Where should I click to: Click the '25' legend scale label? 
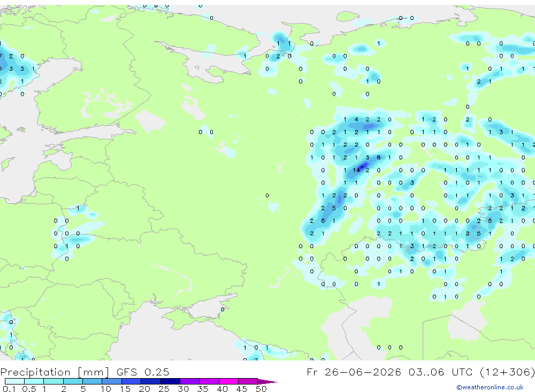click(164, 389)
